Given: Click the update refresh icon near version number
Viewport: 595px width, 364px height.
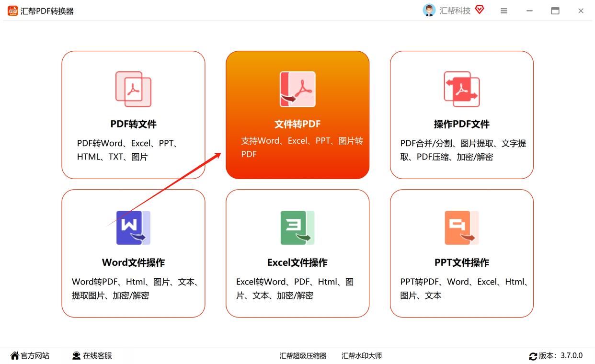Looking at the screenshot, I should (x=533, y=356).
